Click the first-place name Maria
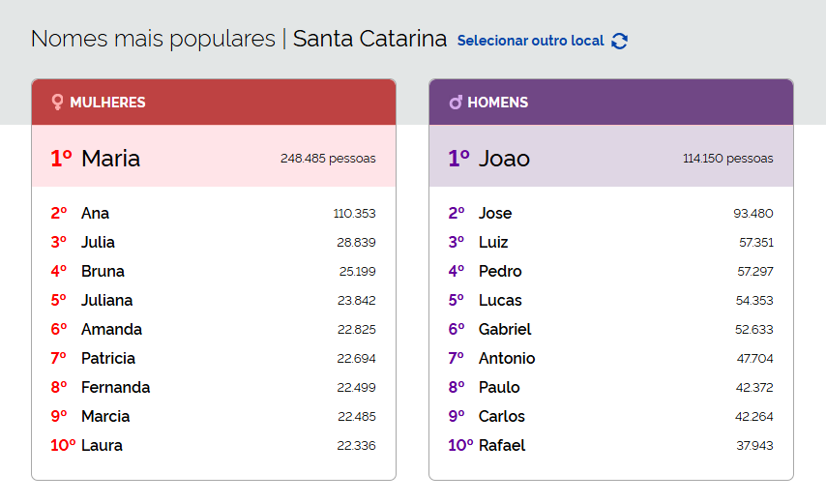The height and width of the screenshot is (504, 826). [x=110, y=158]
